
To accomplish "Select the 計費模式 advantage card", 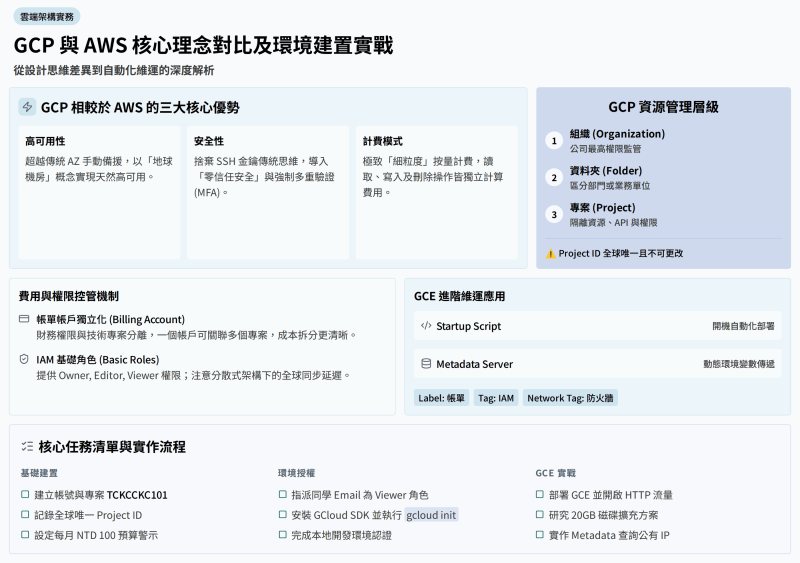I will point(437,192).
